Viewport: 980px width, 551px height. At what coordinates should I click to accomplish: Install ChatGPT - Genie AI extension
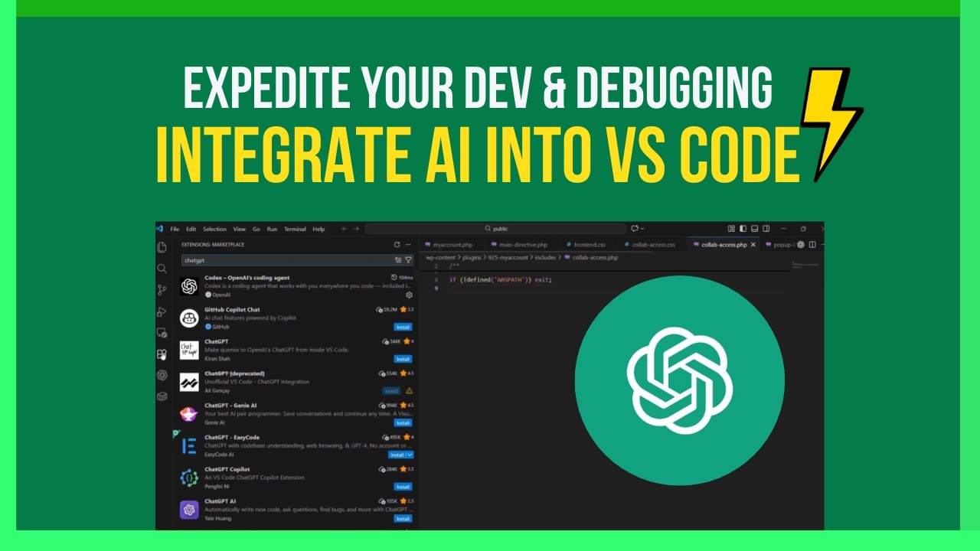403,422
